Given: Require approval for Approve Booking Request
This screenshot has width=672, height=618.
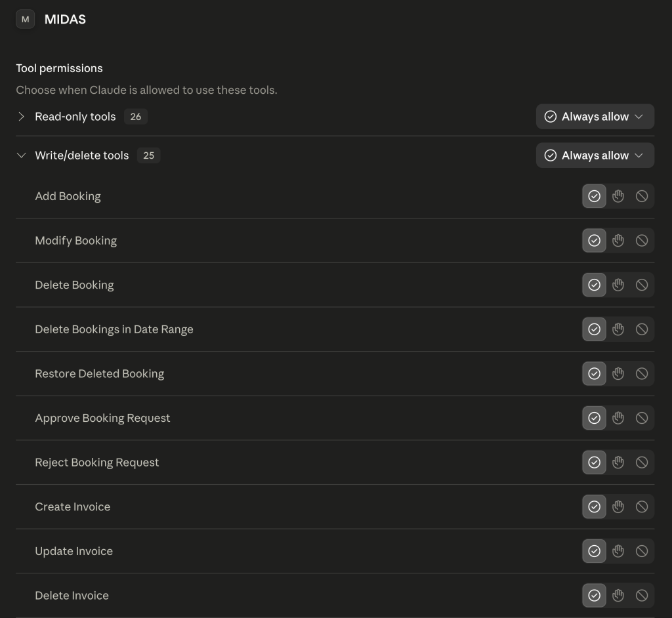Looking at the screenshot, I should point(618,418).
